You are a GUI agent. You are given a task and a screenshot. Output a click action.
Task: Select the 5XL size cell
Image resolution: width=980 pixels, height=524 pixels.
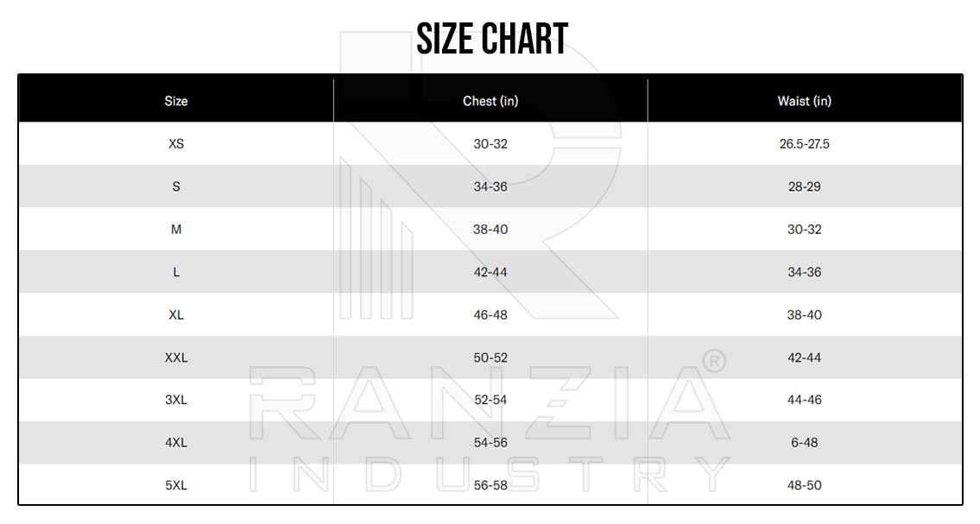176,485
